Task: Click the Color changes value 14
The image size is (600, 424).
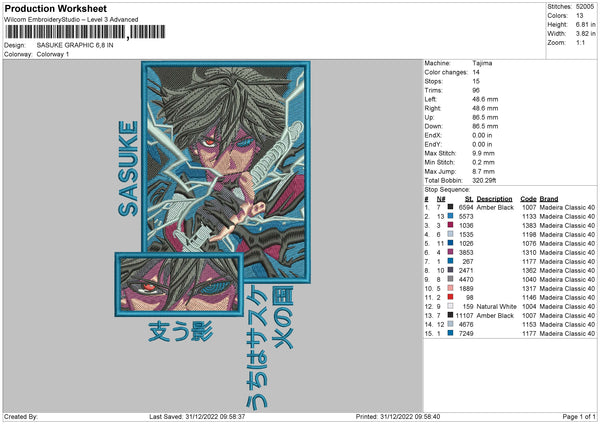Action: [476, 72]
